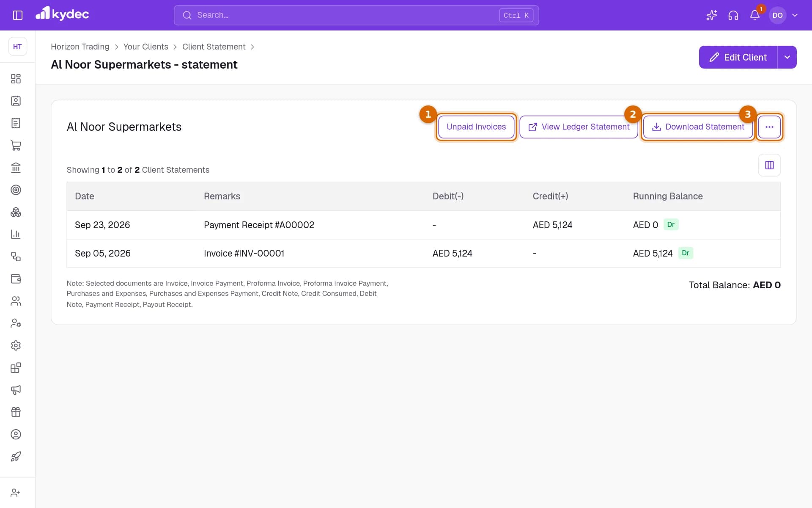Viewport: 812px width, 508px height.
Task: Click Payment Receipt #A00002 remark
Action: coord(259,225)
